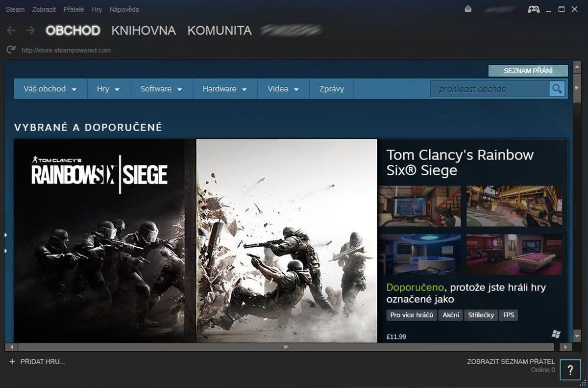The image size is (588, 388).
Task: Click the ZOBRAZIT SEZNAM PŘÁTEL link
Action: 512,362
